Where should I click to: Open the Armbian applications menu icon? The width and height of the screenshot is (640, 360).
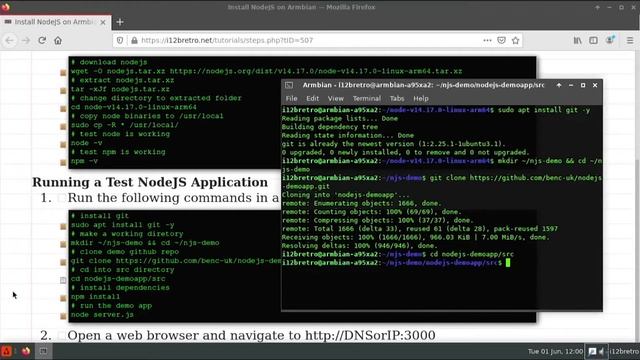[x=7, y=351]
